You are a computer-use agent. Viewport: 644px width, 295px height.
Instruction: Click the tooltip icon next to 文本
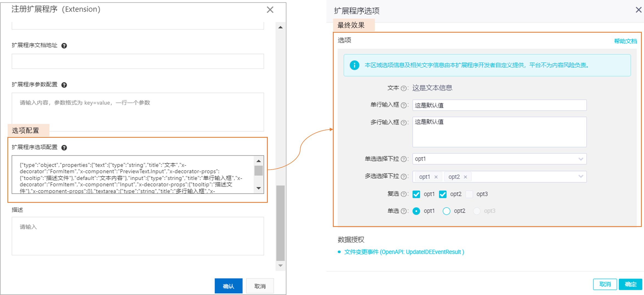tap(404, 88)
